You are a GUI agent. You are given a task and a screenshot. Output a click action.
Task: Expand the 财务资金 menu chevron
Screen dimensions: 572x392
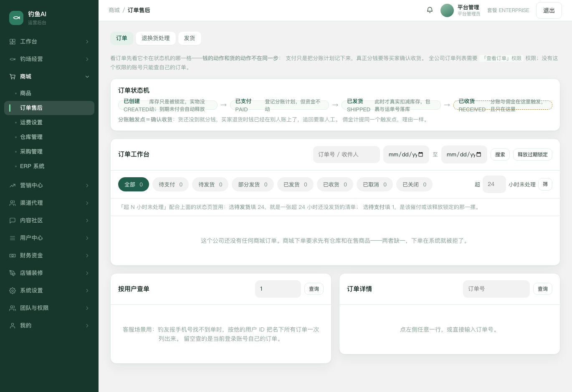click(x=87, y=256)
